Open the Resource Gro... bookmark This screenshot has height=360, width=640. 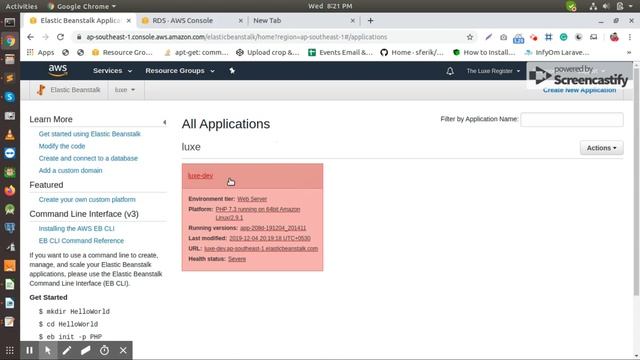point(122,52)
